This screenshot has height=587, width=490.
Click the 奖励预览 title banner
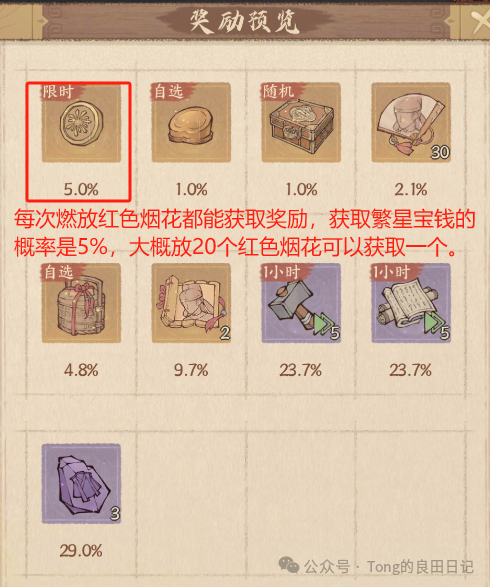tap(245, 21)
